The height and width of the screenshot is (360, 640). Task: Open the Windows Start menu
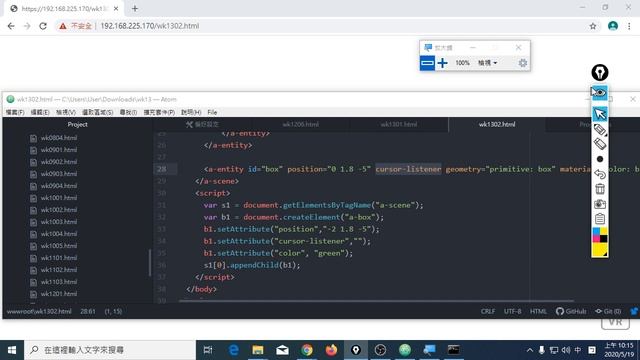tap(12, 350)
